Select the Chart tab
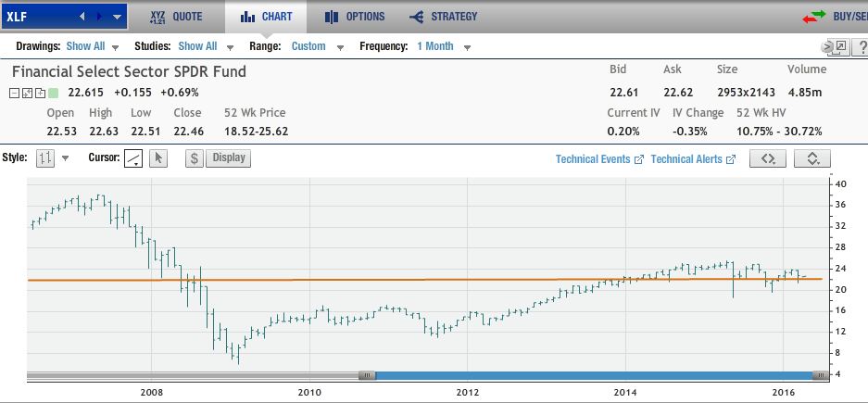868x403 pixels. 266,17
